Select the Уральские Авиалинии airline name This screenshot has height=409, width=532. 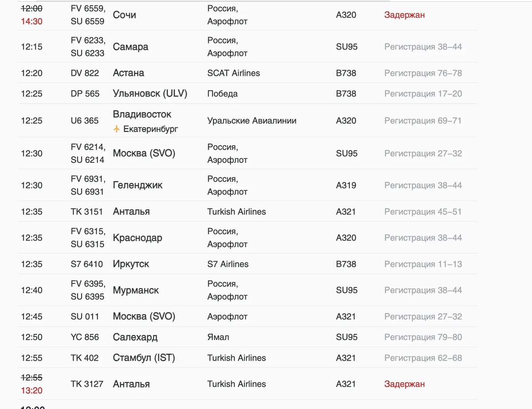[252, 121]
